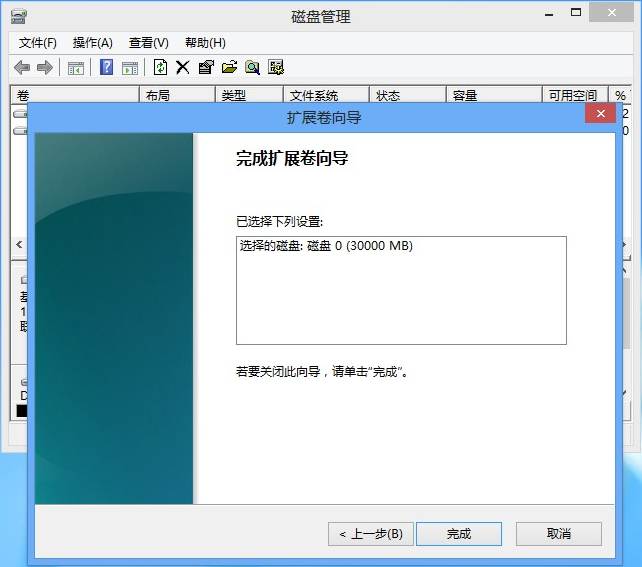Sort by the 布局 column header
Screen dimensions: 642x567
(177, 95)
